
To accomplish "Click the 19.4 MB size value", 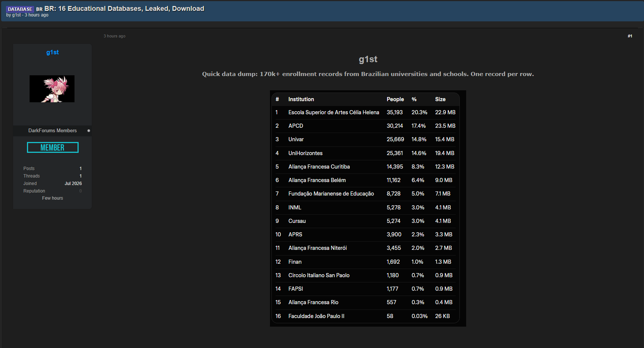I will click(445, 153).
